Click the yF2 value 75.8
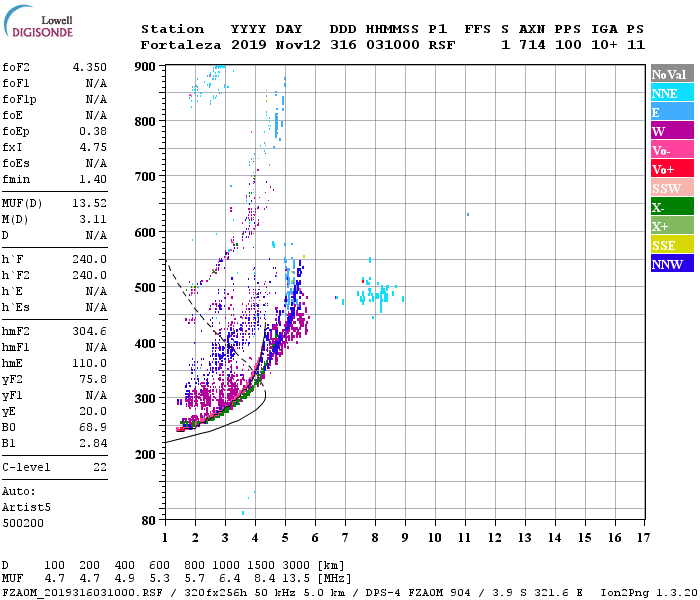This screenshot has width=700, height=600. 93,379
